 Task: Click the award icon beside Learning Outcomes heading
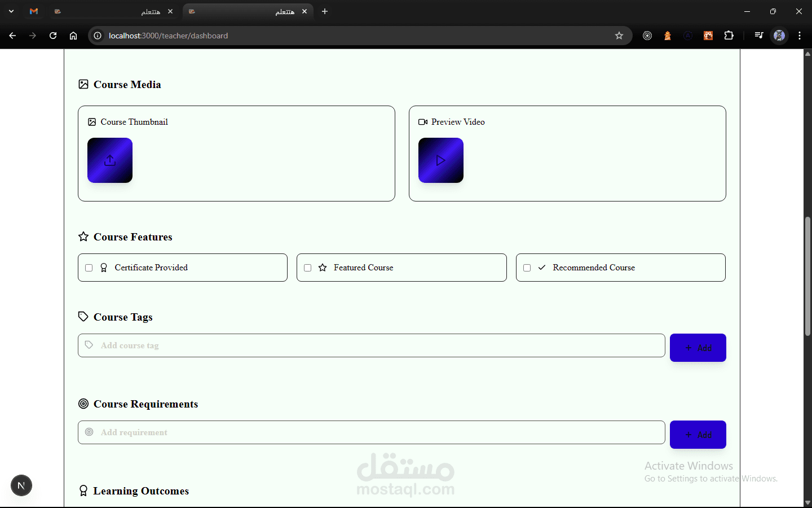point(83,491)
